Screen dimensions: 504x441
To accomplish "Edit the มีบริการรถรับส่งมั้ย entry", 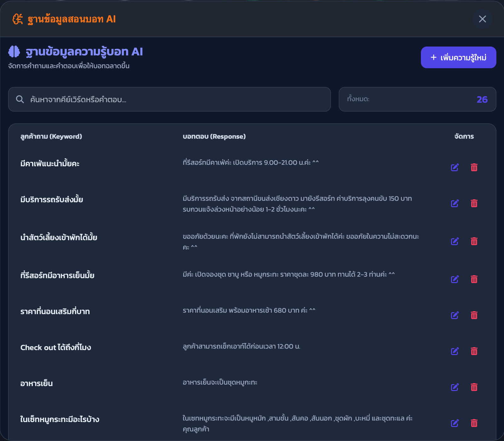I will pyautogui.click(x=455, y=203).
